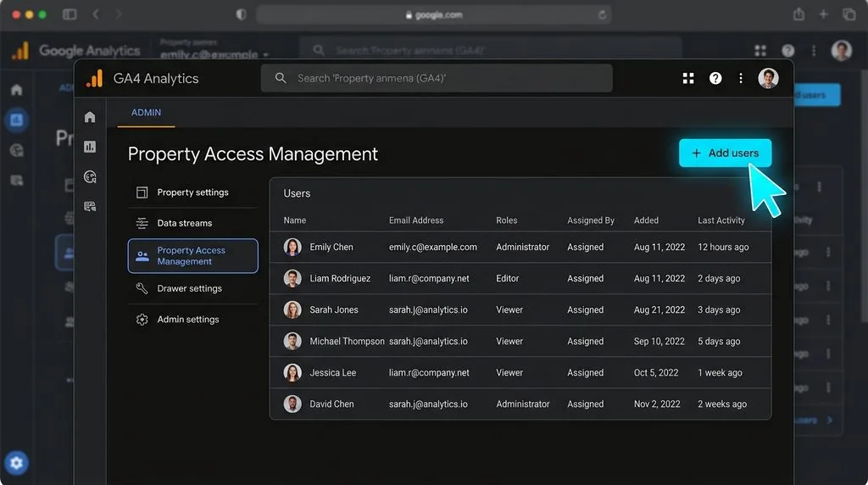Open the help icon in GA4 Analytics header
The width and height of the screenshot is (868, 485).
715,78
